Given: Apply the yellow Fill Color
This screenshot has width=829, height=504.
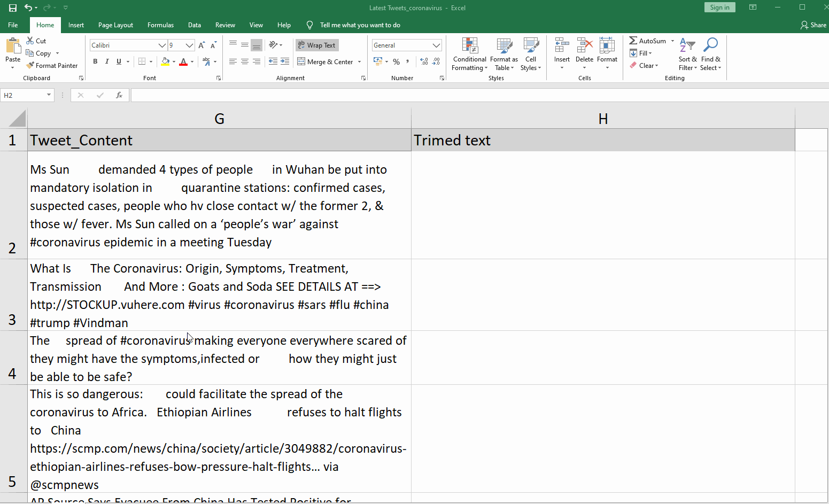Looking at the screenshot, I should click(x=165, y=61).
